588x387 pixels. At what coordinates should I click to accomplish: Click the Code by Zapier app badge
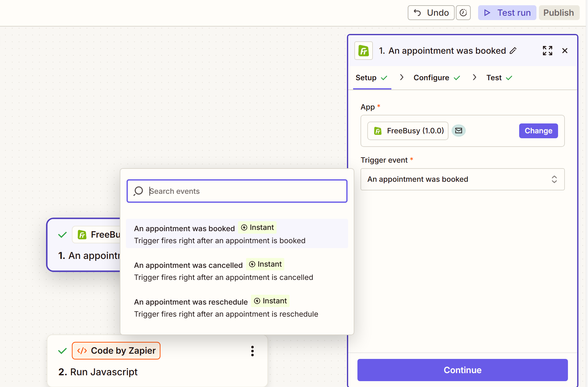(x=116, y=351)
